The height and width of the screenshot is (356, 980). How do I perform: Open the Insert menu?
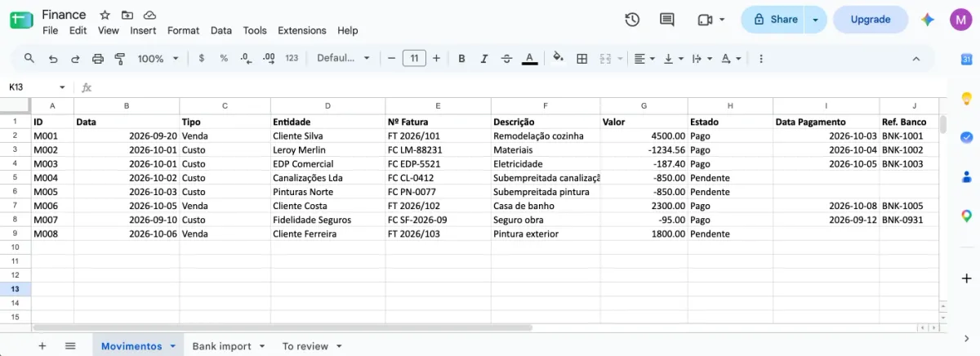click(144, 30)
